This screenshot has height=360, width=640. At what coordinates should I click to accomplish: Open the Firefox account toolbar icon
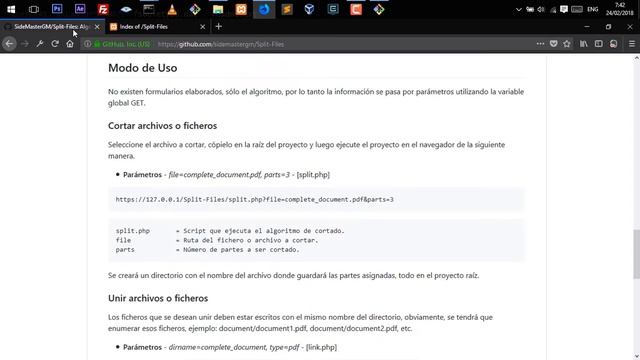coord(613,44)
